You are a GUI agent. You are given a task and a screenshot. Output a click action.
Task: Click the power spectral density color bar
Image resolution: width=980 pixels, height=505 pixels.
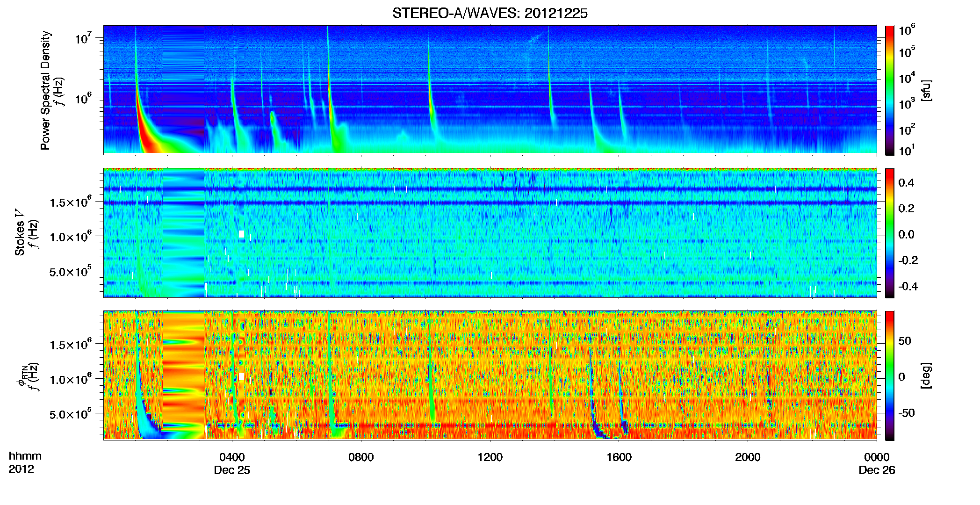(889, 90)
